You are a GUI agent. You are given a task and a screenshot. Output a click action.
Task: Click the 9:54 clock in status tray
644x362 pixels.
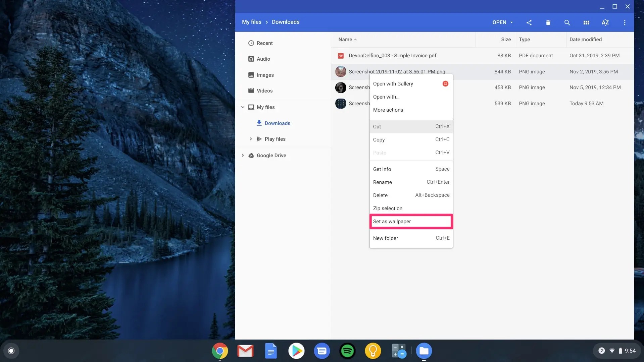coord(630,351)
